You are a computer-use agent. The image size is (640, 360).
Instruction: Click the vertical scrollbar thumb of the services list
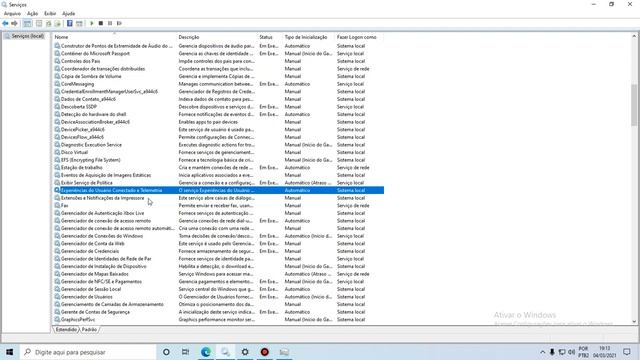[634, 105]
